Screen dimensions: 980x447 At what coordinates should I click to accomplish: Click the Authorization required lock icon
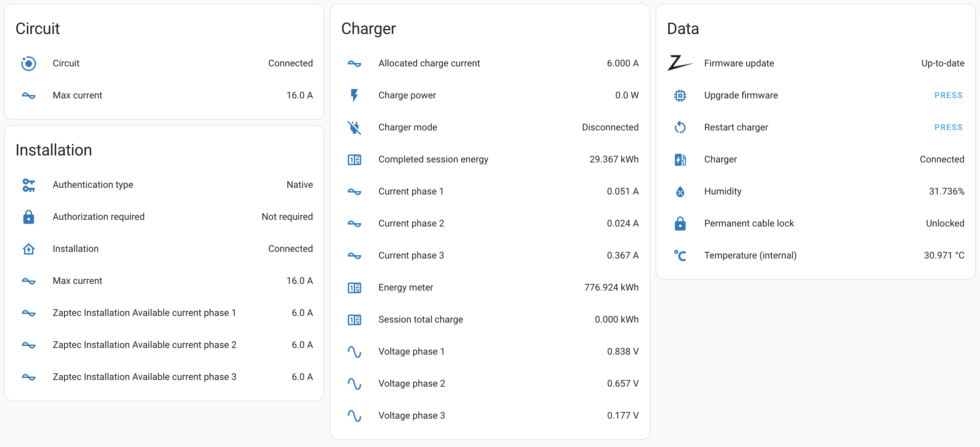28,216
